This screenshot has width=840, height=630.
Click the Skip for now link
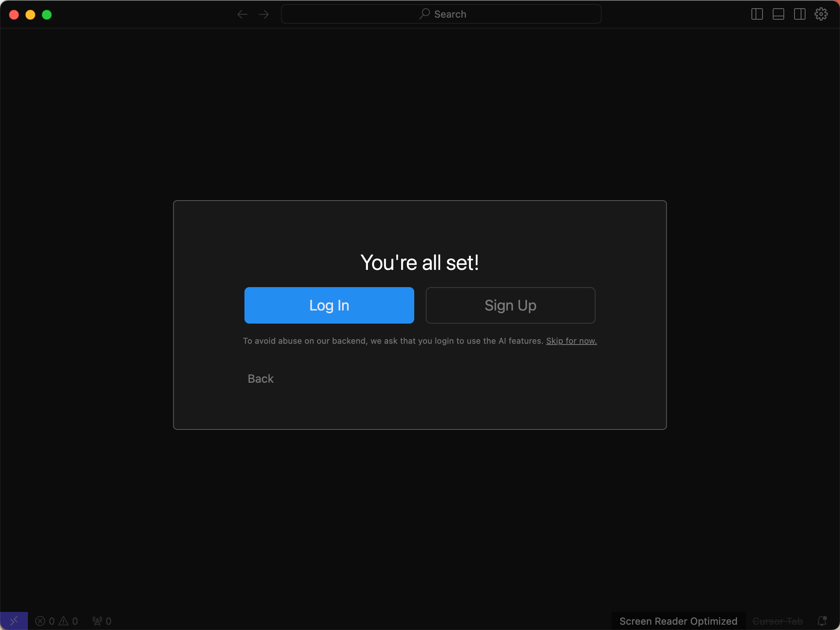(571, 341)
